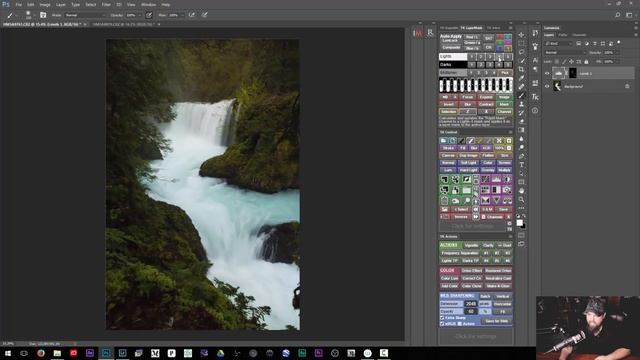Viewport: 640px width, 360px height.
Task: Click the Orton Effect button
Action: click(x=471, y=271)
